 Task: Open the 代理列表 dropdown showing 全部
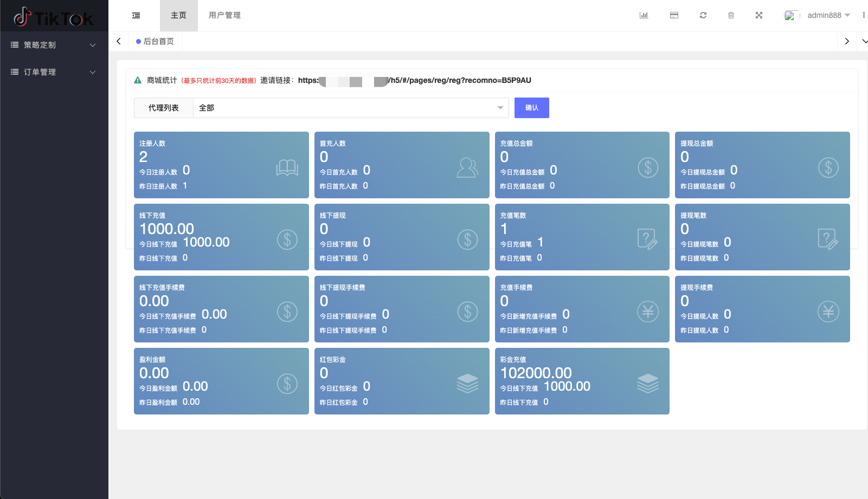coord(350,108)
